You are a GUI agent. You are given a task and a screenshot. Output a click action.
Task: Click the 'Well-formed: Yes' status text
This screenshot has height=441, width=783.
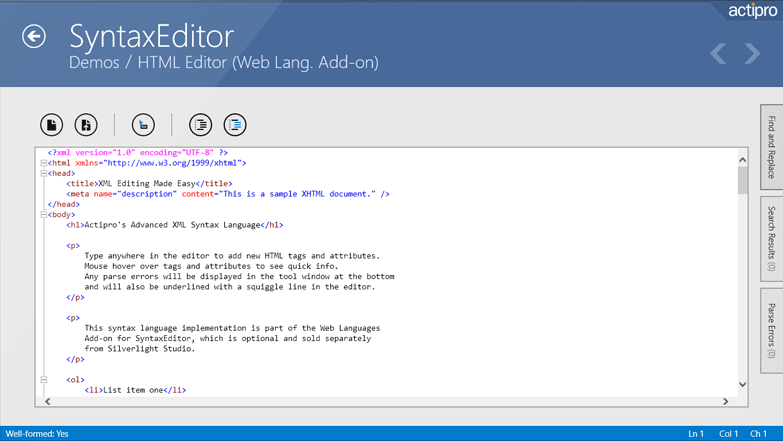[37, 434]
